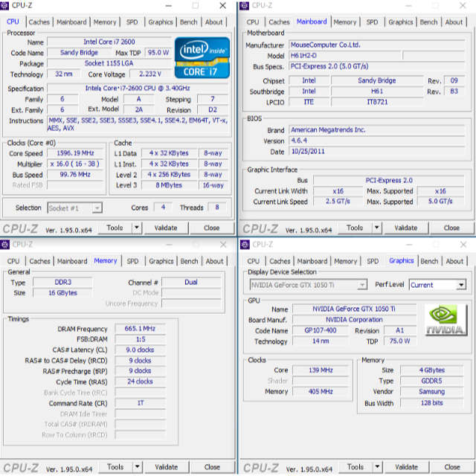Viewport: 476px width, 476px height.
Task: Open the Perf Level Current dropdown
Action: pos(437,285)
